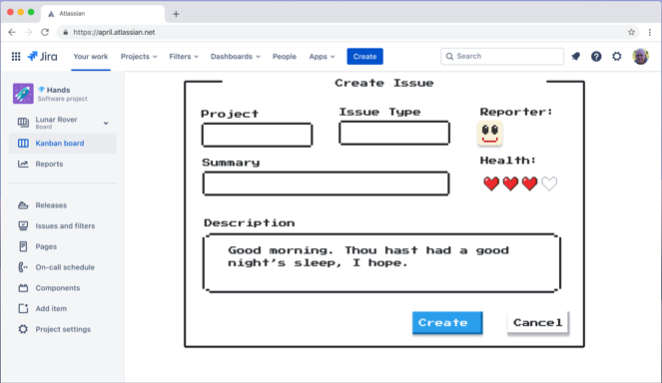Screen dimensions: 662x383
Task: Click the Project settings gear icon
Action: 23,329
